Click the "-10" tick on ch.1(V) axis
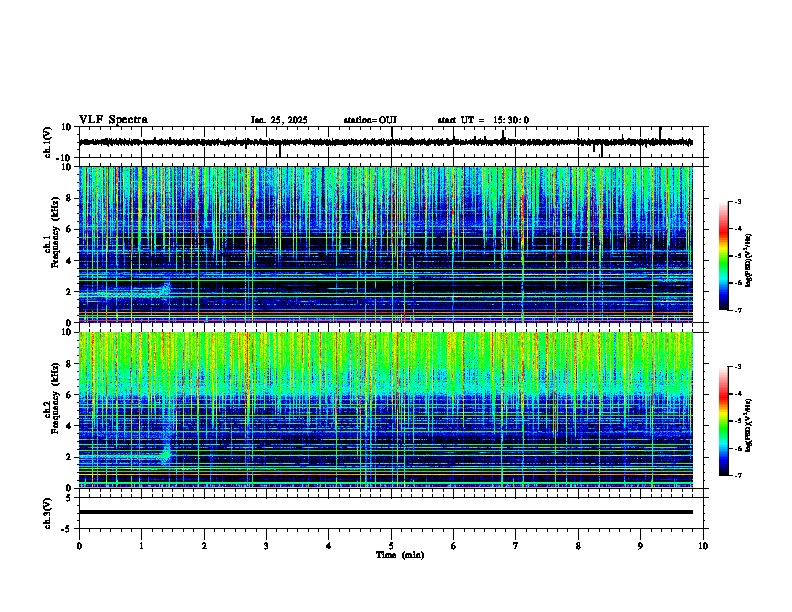The image size is (792, 612). (65, 158)
